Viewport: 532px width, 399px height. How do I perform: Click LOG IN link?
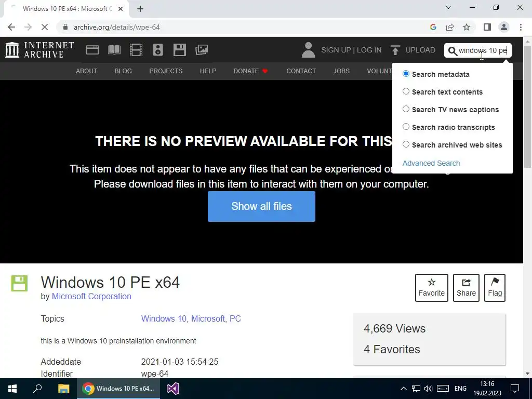pyautogui.click(x=369, y=50)
